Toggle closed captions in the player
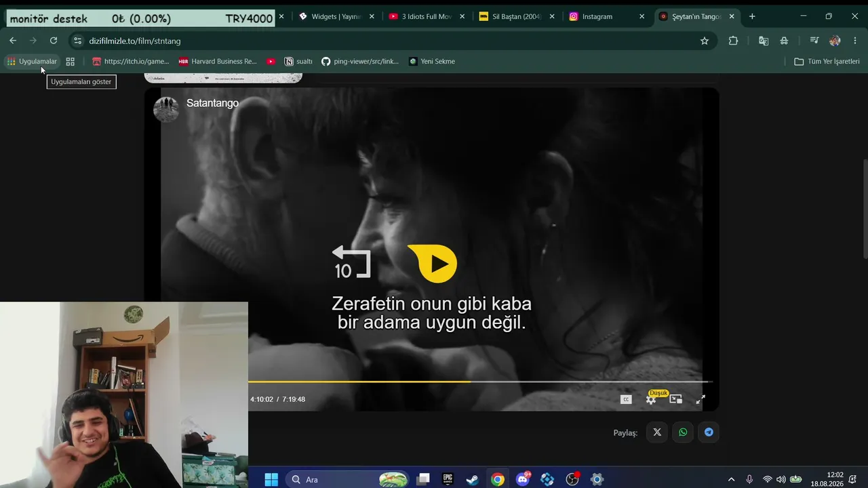868x488 pixels. pos(626,399)
